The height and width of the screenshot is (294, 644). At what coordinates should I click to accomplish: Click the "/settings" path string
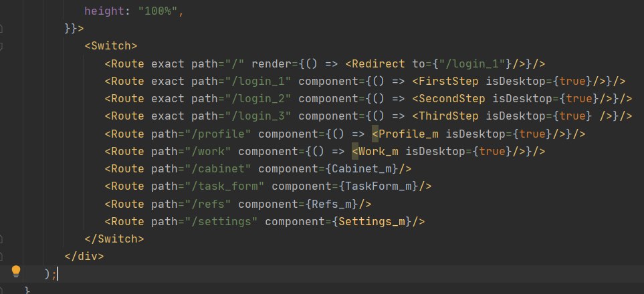[221, 221]
